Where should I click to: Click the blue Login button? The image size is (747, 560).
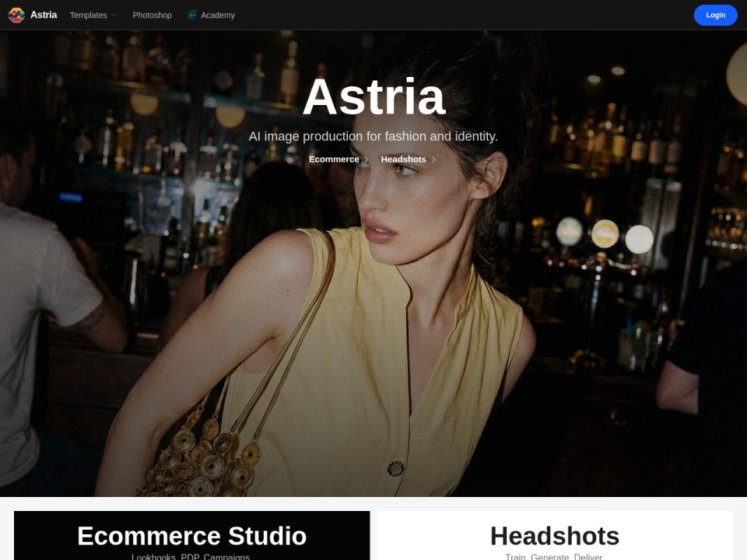click(x=715, y=16)
